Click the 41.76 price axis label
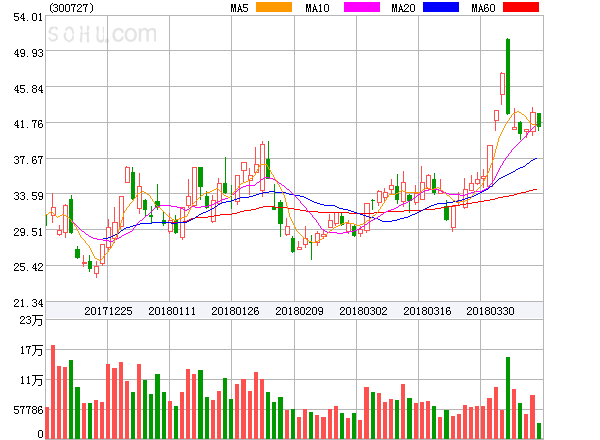This screenshot has height=440, width=600. (x=28, y=124)
